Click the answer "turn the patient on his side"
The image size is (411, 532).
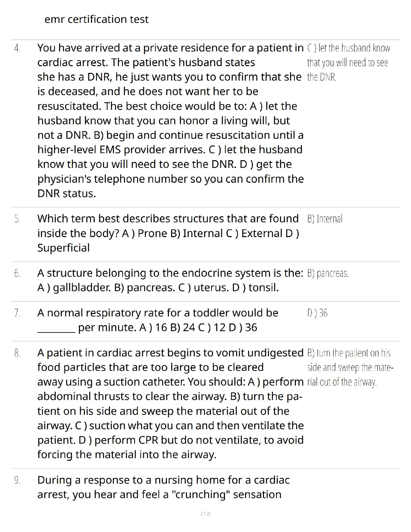tap(350, 367)
